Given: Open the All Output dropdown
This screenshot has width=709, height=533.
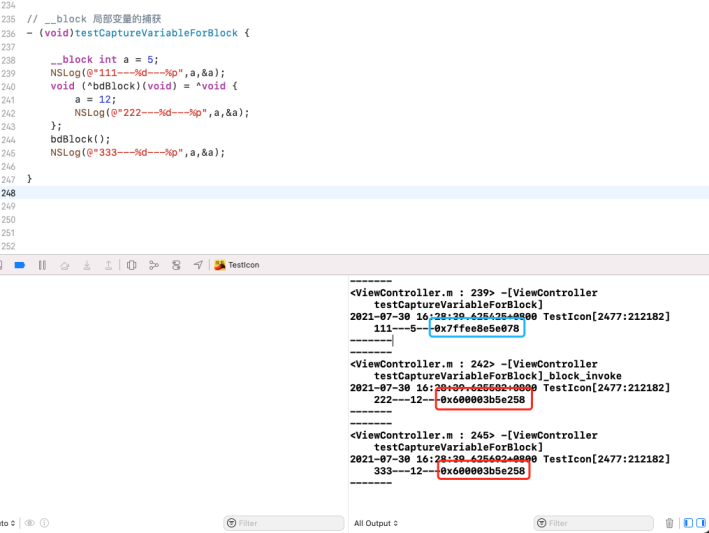Looking at the screenshot, I should pos(376,523).
